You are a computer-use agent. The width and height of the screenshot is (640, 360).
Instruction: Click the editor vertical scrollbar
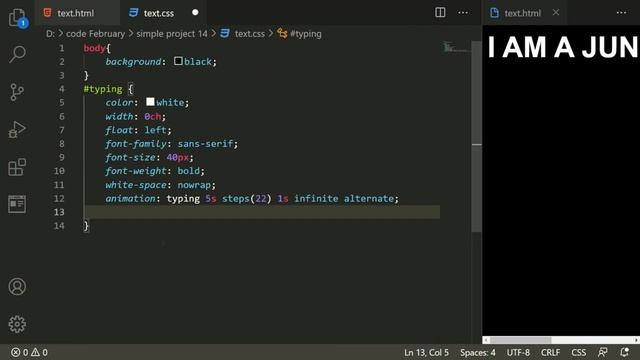[476, 137]
